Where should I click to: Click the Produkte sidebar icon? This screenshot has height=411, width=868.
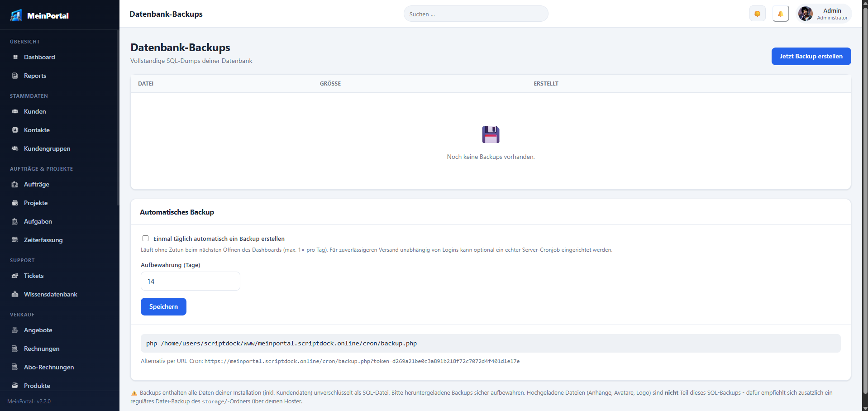[15, 386]
